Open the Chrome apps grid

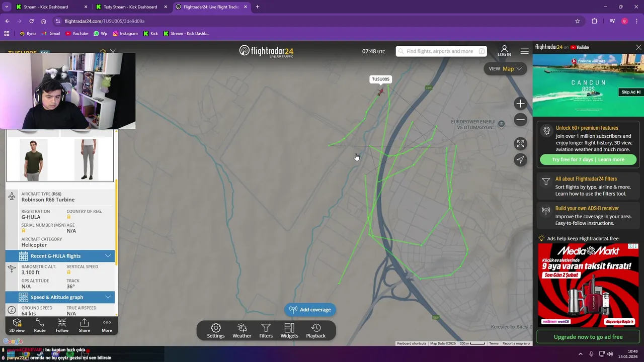[x=7, y=34]
